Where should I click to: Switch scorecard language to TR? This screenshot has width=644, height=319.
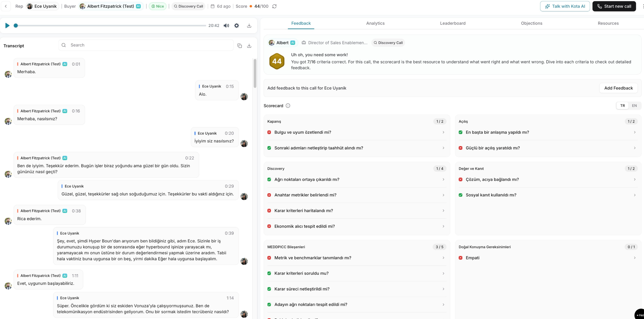coord(623,106)
